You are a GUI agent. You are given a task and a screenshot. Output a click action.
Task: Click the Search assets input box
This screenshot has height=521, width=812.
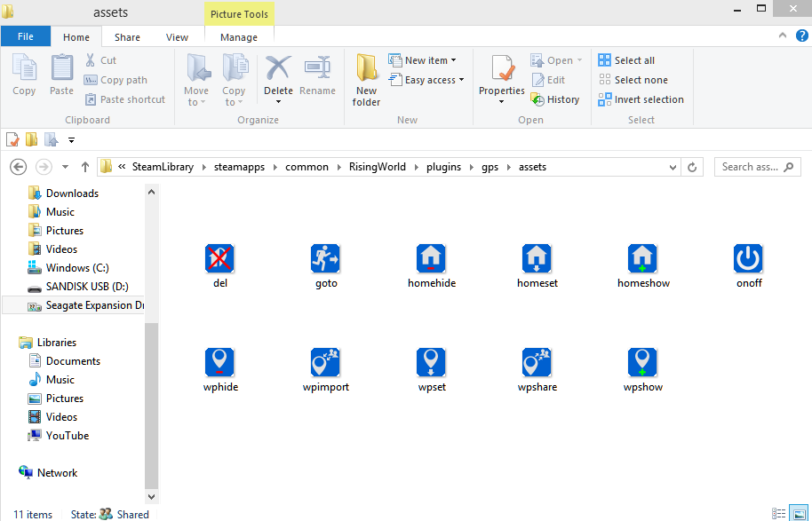(x=751, y=167)
